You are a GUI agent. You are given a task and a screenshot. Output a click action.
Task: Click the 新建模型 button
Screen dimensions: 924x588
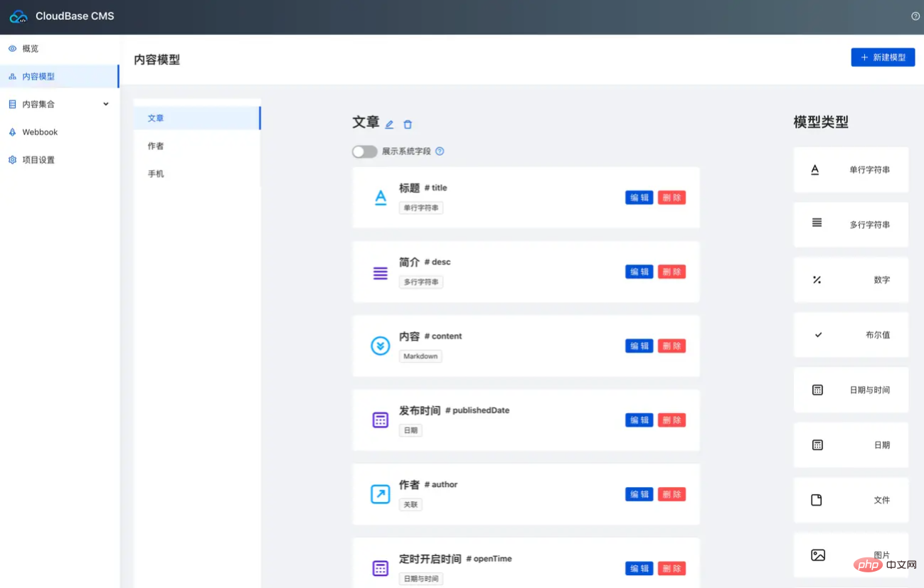[x=883, y=58]
